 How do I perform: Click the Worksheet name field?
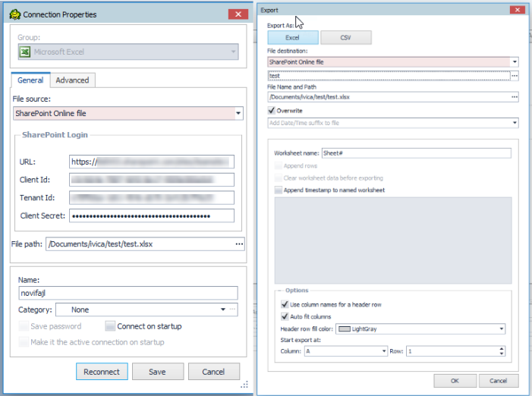pyautogui.click(x=417, y=153)
